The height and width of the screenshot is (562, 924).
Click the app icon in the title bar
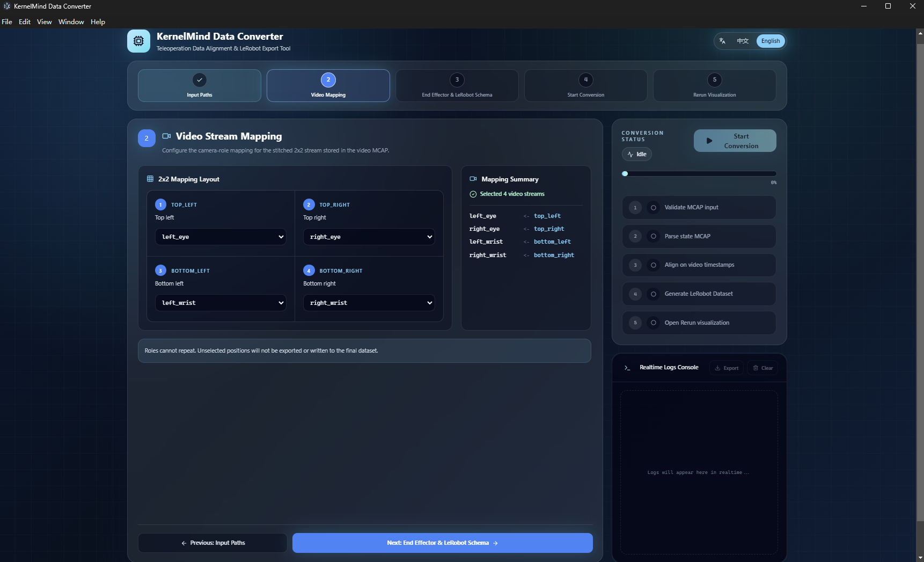tap(7, 6)
